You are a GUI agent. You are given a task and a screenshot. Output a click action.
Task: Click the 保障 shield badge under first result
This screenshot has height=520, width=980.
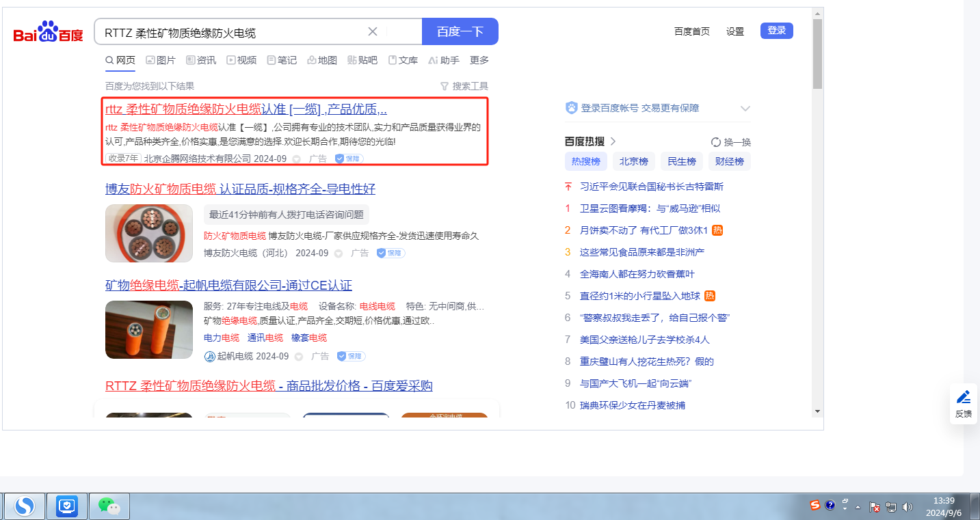pos(349,159)
